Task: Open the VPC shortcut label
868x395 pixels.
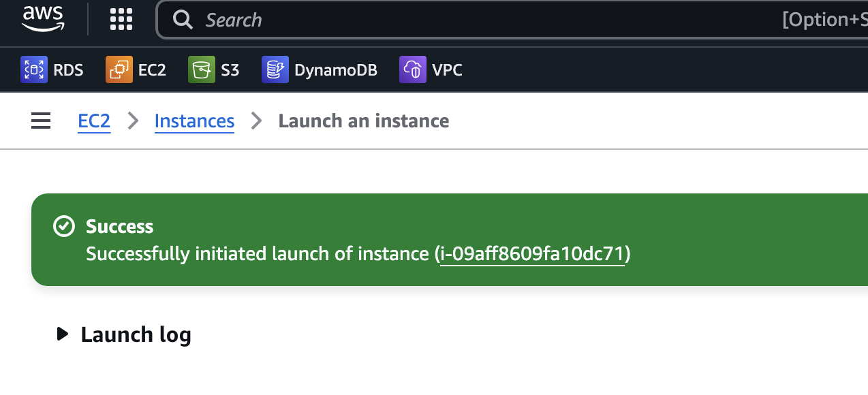Action: 447,69
